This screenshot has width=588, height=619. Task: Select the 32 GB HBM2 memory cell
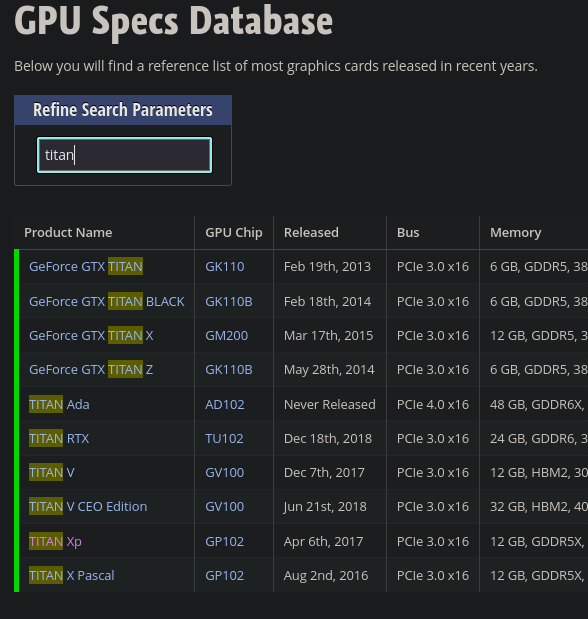click(x=539, y=506)
